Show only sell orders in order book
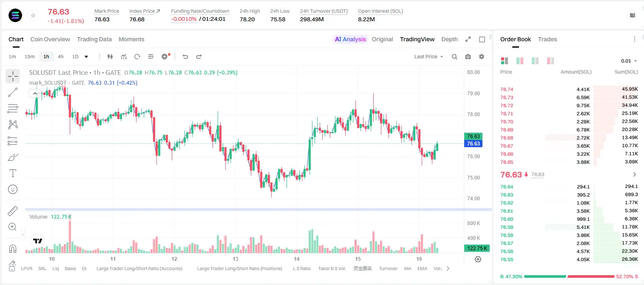 point(550,61)
